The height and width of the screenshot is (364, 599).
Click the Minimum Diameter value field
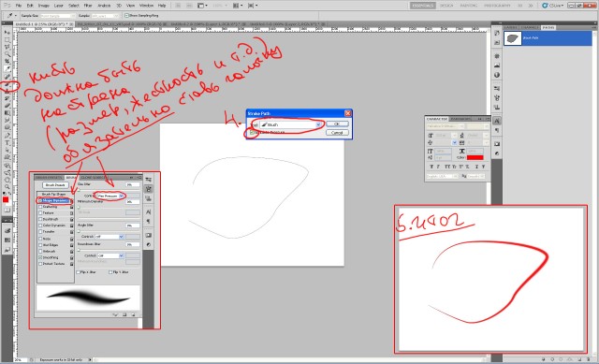pyautogui.click(x=133, y=201)
